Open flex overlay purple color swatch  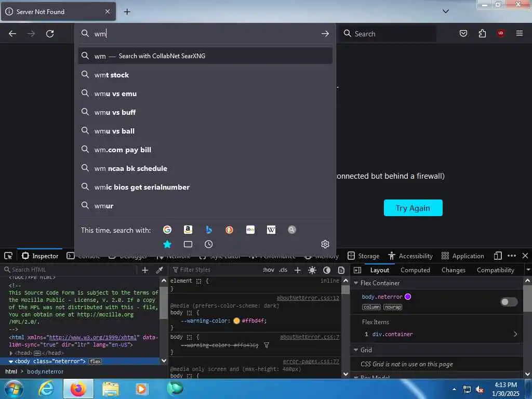(x=408, y=297)
